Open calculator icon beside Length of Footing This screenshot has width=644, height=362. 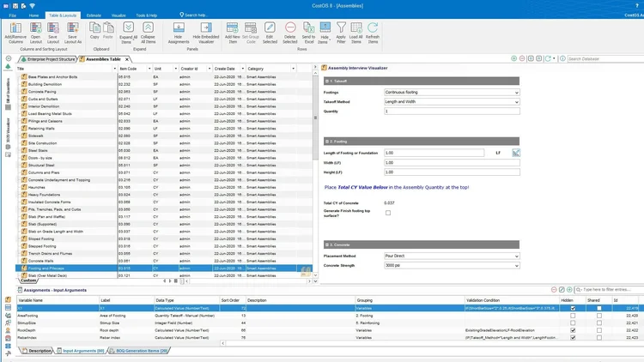pyautogui.click(x=516, y=153)
